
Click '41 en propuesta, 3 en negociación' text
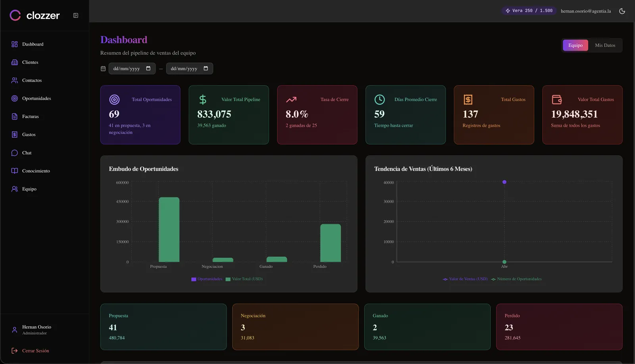click(130, 129)
